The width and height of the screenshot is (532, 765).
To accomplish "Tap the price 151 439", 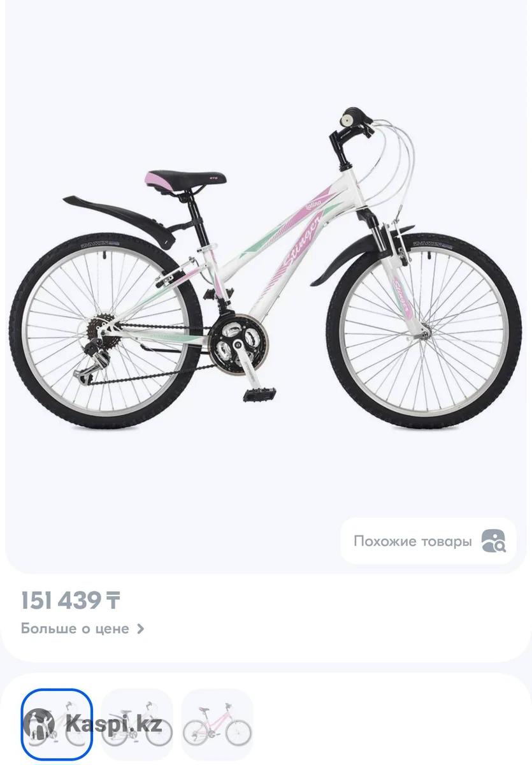I will (61, 600).
